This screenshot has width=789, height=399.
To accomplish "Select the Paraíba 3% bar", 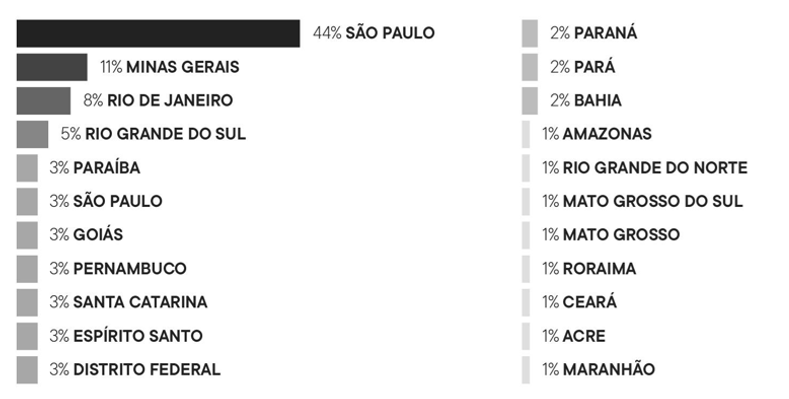I will (27, 168).
